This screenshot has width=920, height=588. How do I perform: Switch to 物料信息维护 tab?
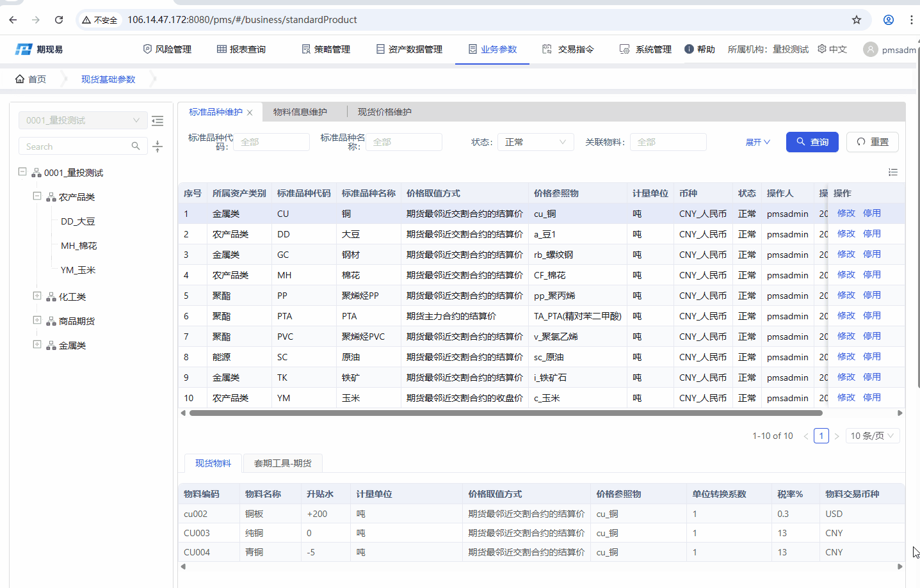[300, 112]
